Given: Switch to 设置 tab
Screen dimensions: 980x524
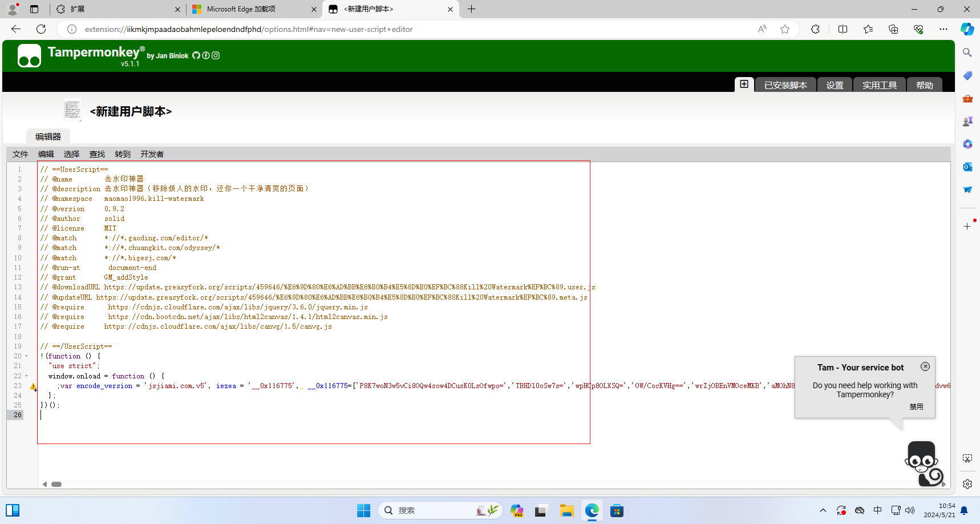Looking at the screenshot, I should click(835, 84).
